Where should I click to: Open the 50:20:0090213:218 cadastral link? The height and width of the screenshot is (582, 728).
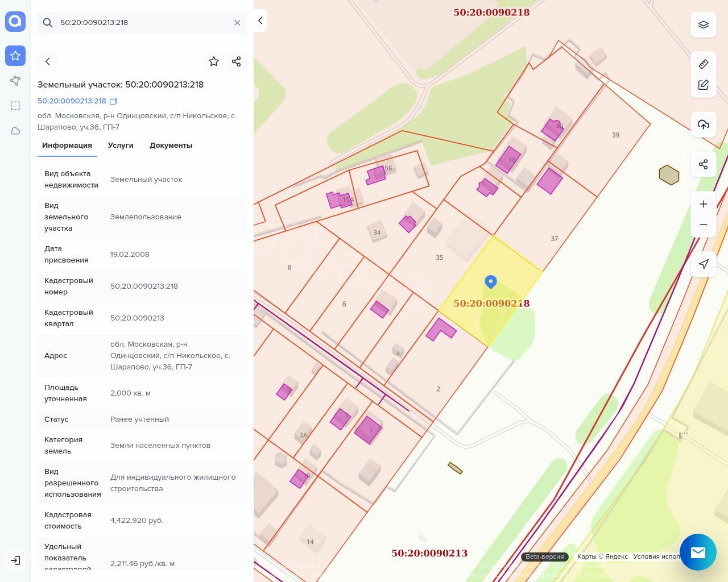72,101
